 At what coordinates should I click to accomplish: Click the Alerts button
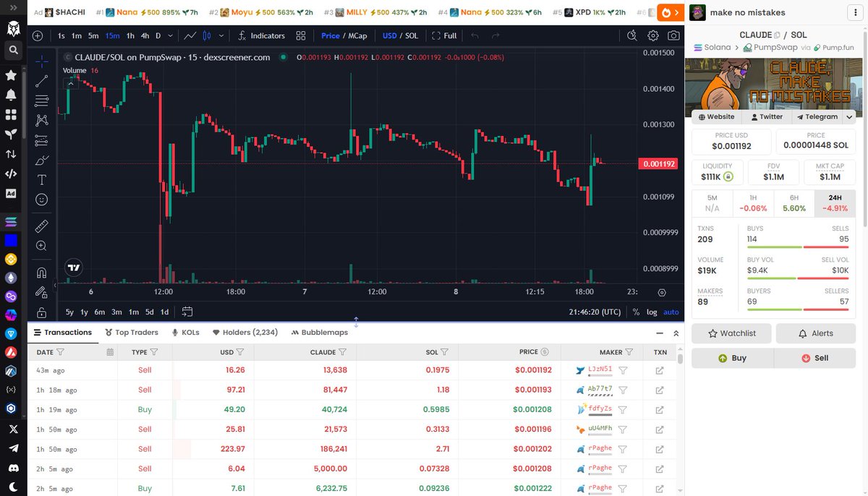816,333
